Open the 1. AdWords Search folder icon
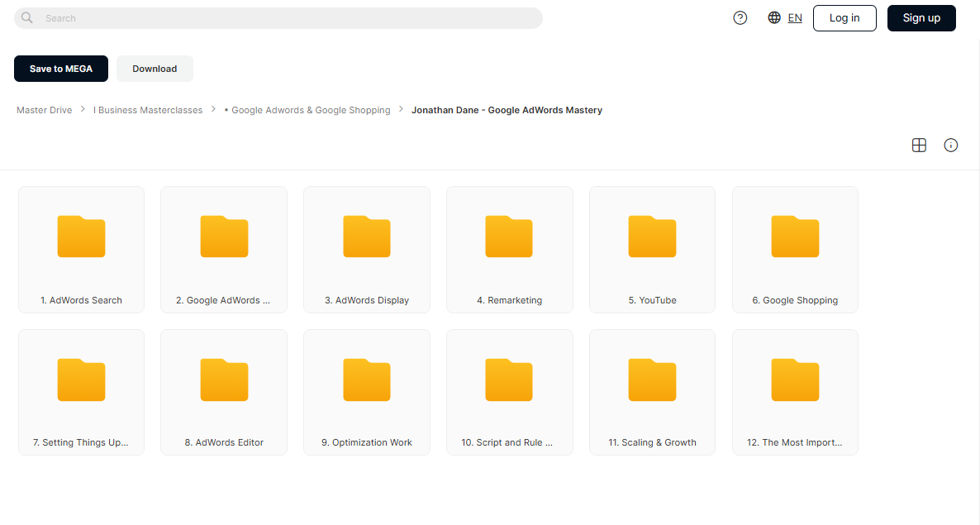The image size is (980, 525). (x=81, y=236)
